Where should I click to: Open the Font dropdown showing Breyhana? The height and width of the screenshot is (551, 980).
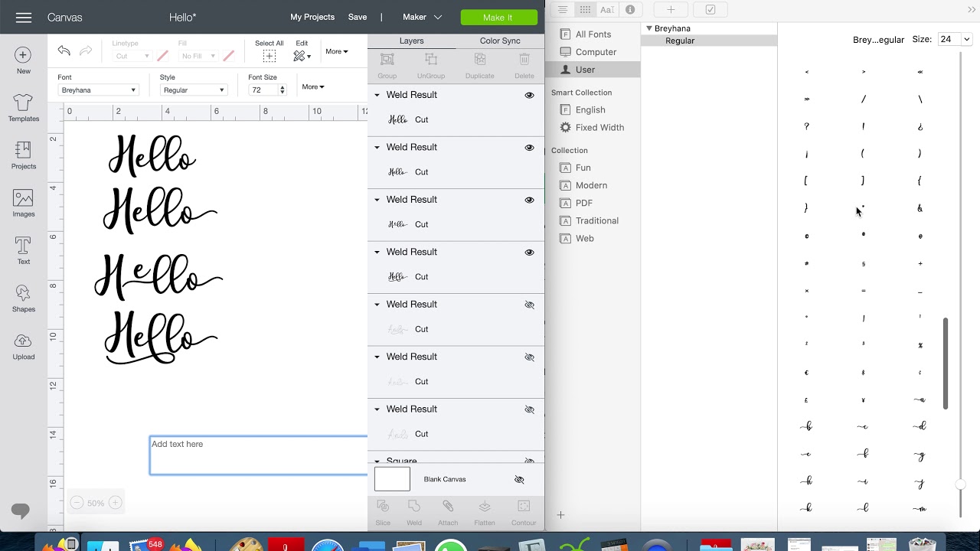click(x=98, y=90)
